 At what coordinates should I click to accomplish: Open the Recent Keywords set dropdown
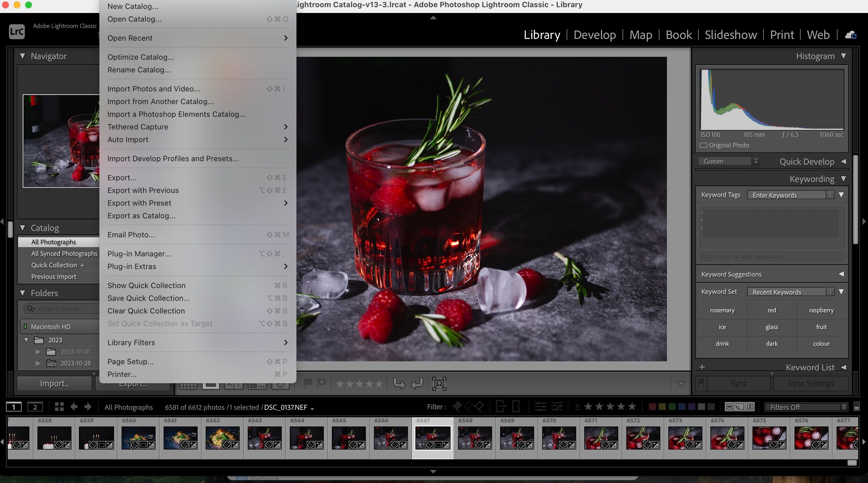[x=791, y=292]
